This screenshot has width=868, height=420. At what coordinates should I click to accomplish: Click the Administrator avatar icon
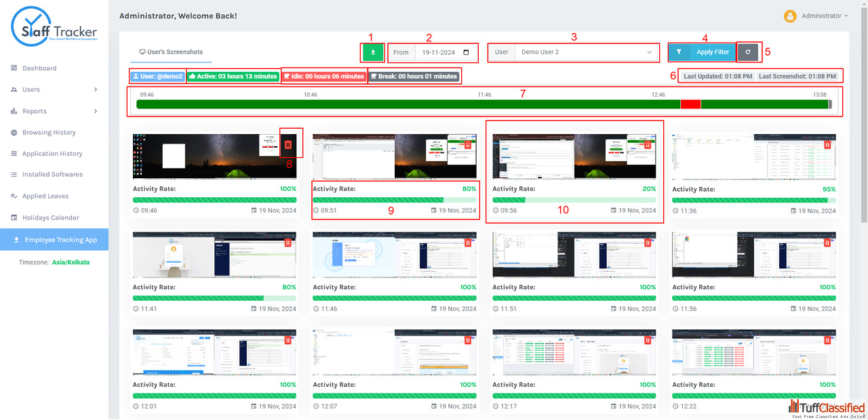click(x=790, y=16)
